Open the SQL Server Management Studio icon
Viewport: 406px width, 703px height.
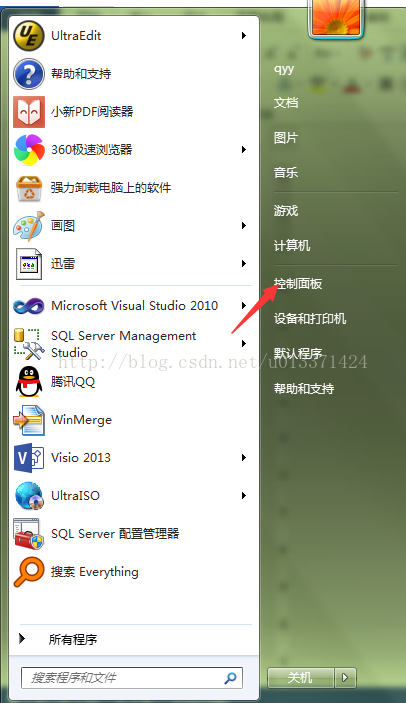click(x=29, y=344)
